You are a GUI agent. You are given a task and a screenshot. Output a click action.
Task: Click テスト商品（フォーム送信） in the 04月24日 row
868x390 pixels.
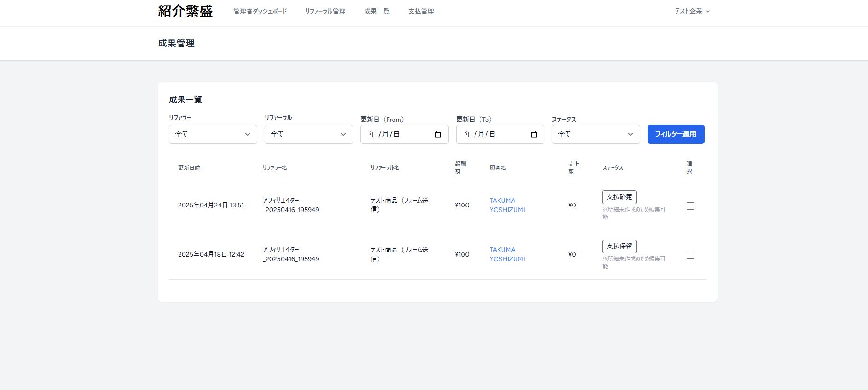(x=399, y=205)
